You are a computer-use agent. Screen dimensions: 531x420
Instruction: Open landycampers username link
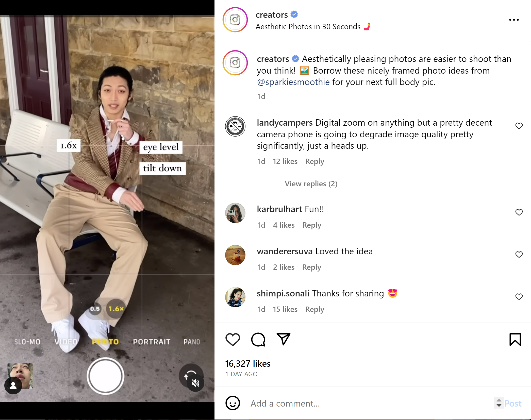click(x=285, y=123)
